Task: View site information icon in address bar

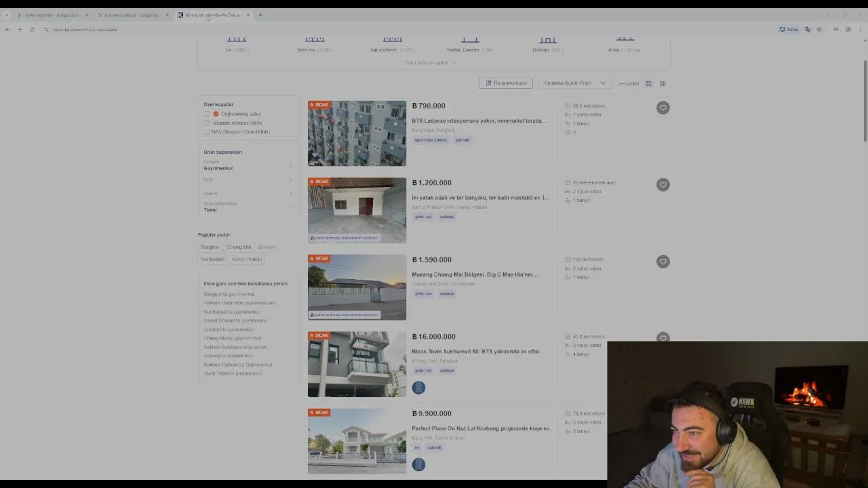Action: (46, 29)
